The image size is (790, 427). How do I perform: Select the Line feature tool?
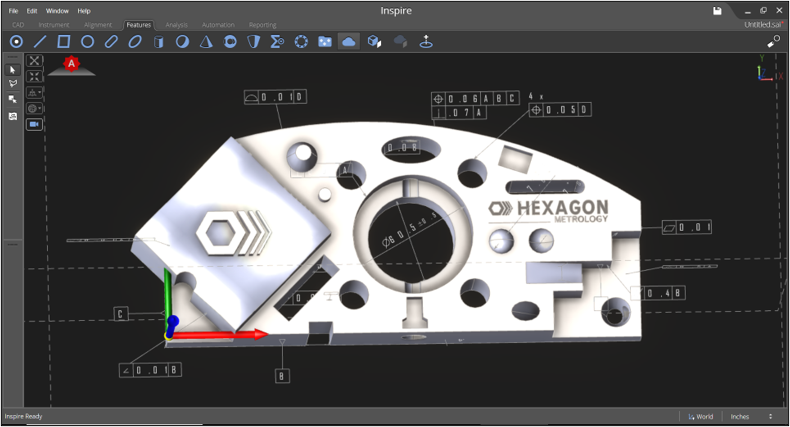[40, 42]
